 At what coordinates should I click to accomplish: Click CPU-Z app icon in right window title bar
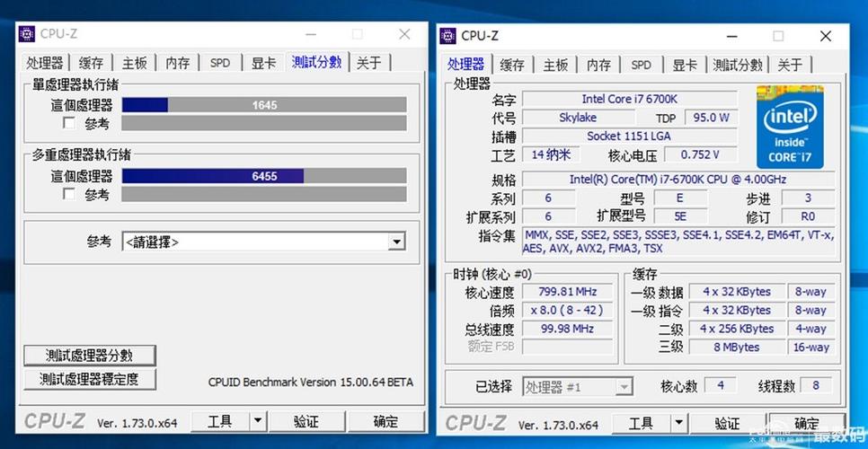point(447,36)
